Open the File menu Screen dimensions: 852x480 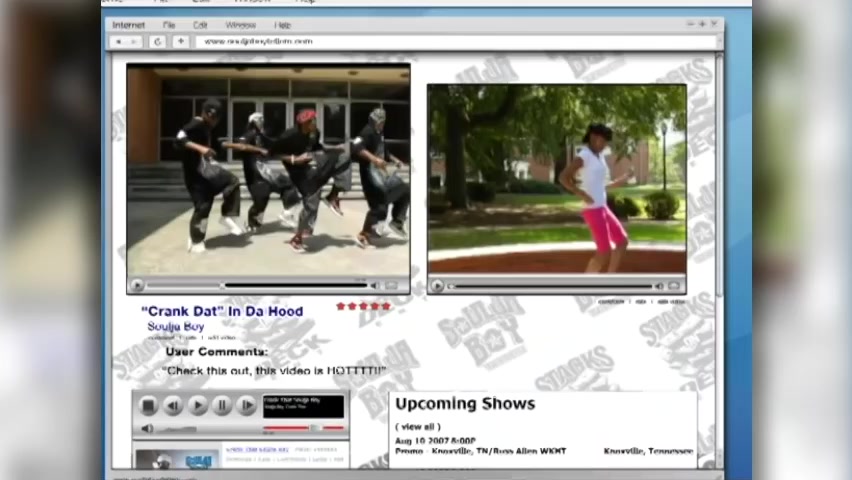[169, 25]
